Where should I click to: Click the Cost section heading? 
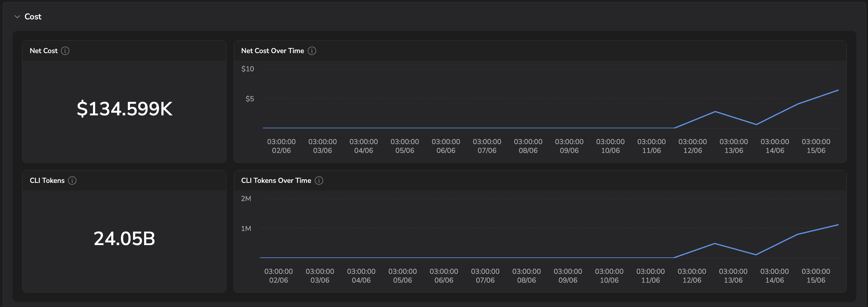(33, 16)
